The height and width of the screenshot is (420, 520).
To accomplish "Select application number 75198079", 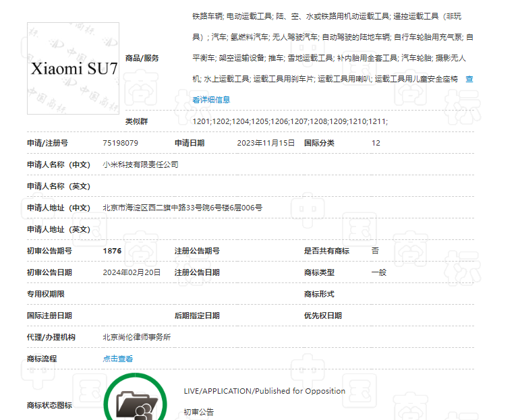I will 120,143.
